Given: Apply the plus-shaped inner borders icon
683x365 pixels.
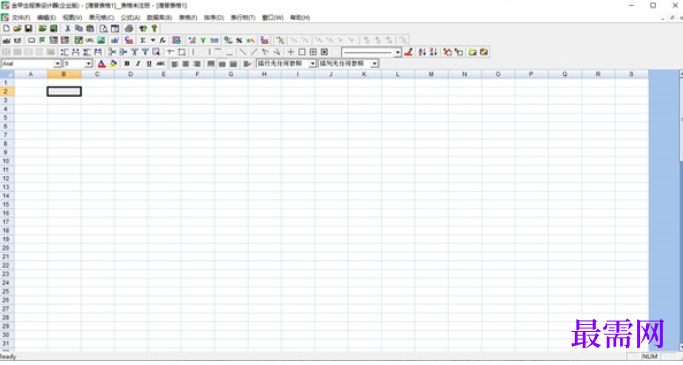Looking at the screenshot, I should 291,52.
